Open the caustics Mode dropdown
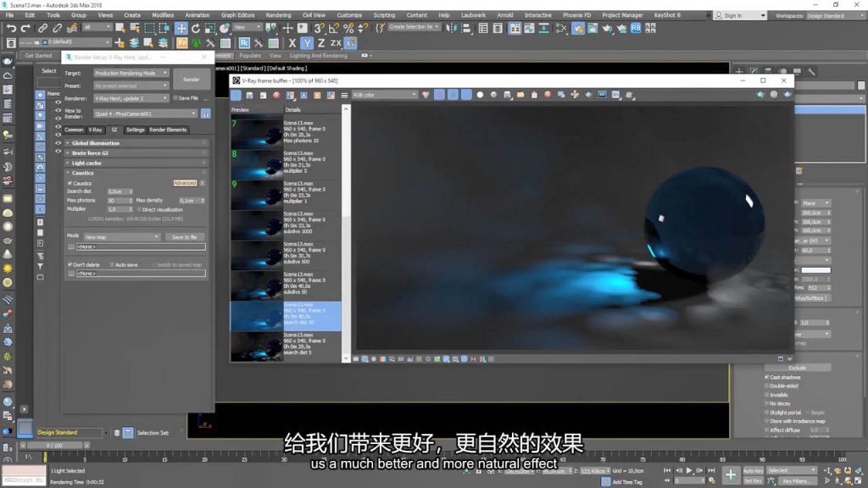The image size is (868, 488). 121,237
